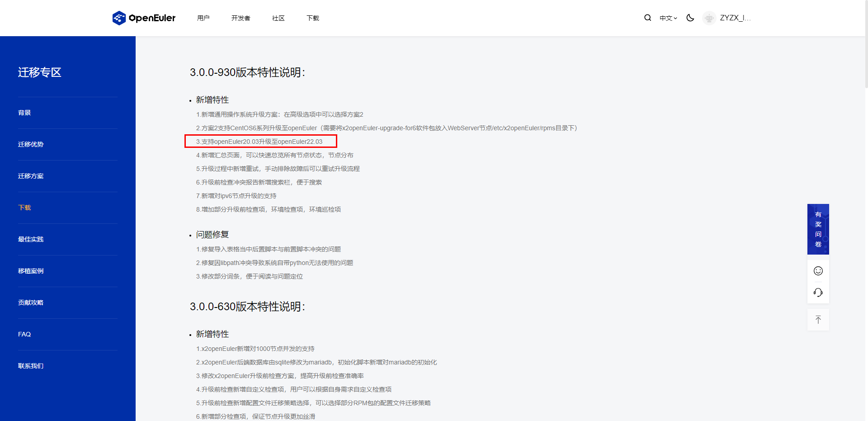Viewport: 868px width, 421px height.
Task: Click the page vertical scrollbar
Action: 866,45
